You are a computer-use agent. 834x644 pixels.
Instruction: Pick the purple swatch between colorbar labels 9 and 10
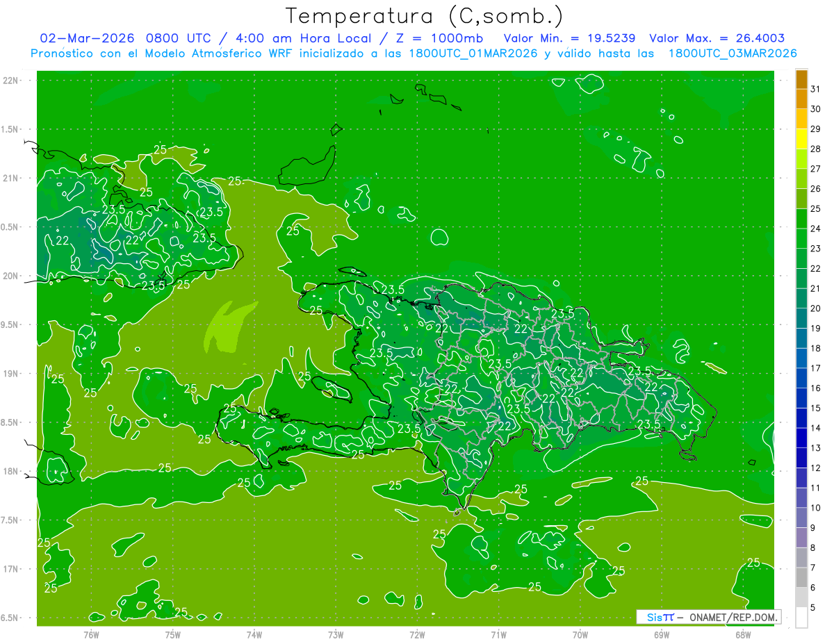pyautogui.click(x=801, y=518)
